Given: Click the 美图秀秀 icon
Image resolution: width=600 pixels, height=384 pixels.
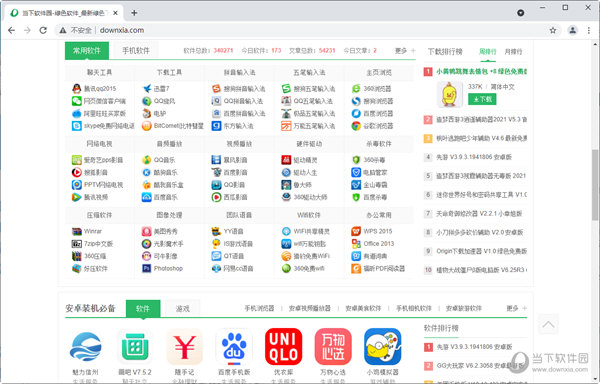Looking at the screenshot, I should pyautogui.click(x=147, y=231).
